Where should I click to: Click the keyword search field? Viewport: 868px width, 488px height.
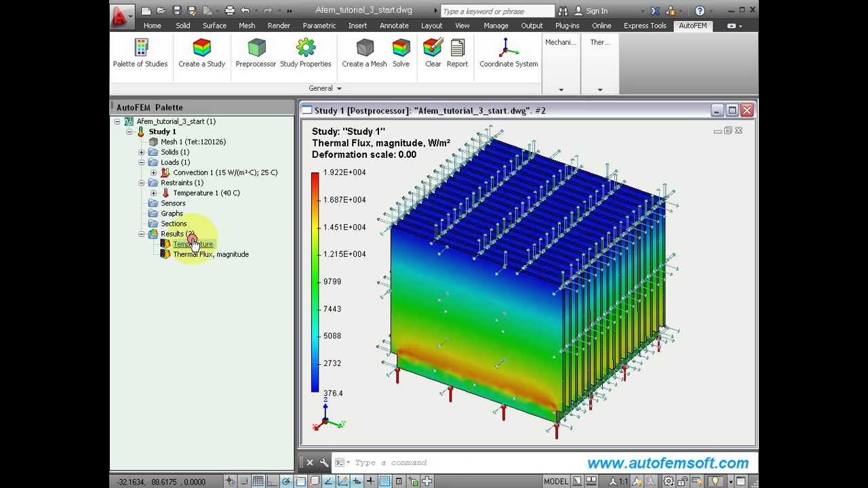(497, 11)
